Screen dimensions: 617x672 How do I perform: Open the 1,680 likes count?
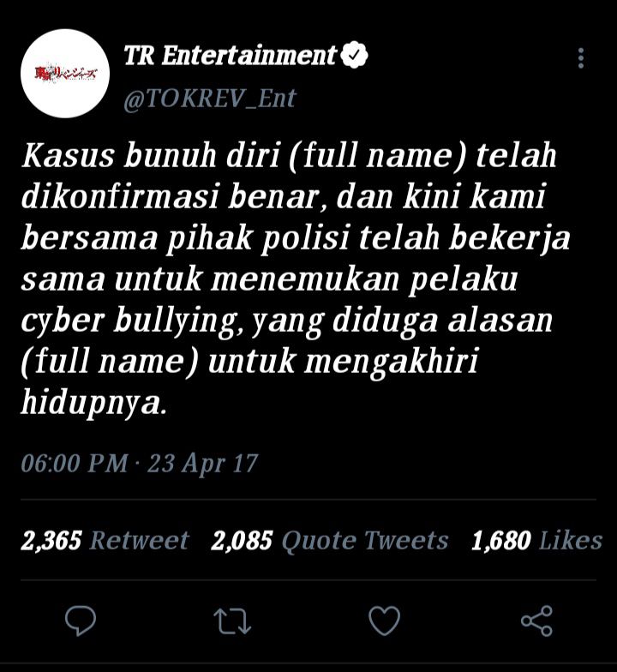500,540
